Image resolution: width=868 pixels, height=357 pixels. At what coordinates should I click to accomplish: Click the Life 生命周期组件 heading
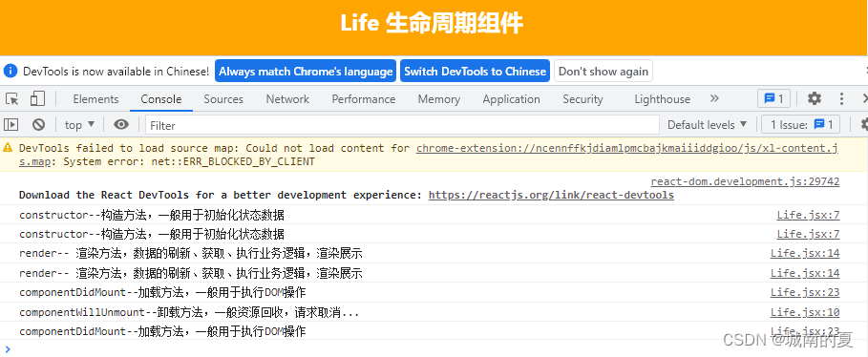[432, 24]
